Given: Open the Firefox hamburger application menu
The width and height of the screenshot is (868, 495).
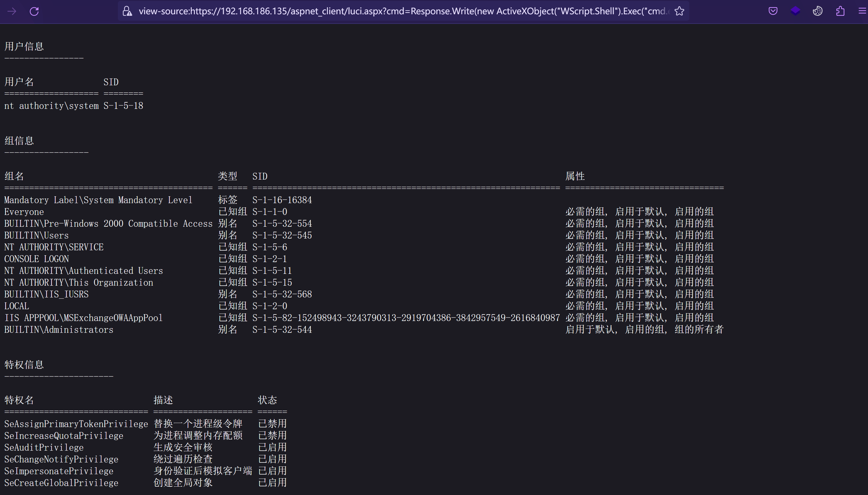Looking at the screenshot, I should click(x=862, y=11).
